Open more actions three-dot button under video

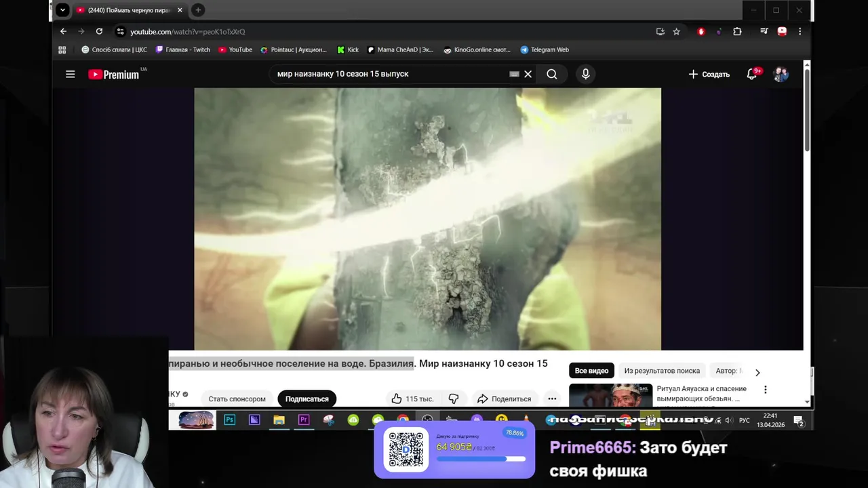(552, 399)
